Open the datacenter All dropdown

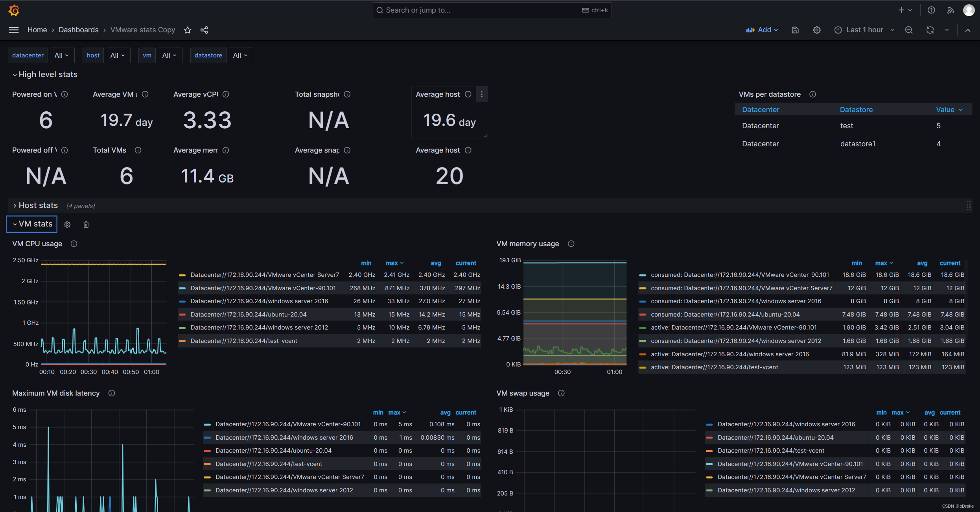(62, 55)
